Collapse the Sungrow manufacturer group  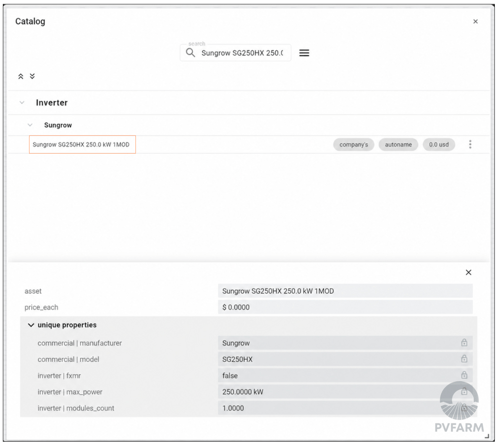click(x=30, y=125)
